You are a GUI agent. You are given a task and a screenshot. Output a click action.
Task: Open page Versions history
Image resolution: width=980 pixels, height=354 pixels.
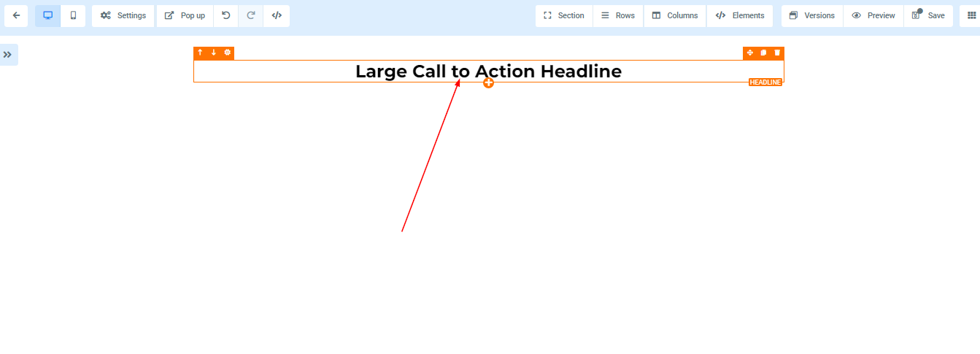pyautogui.click(x=811, y=15)
